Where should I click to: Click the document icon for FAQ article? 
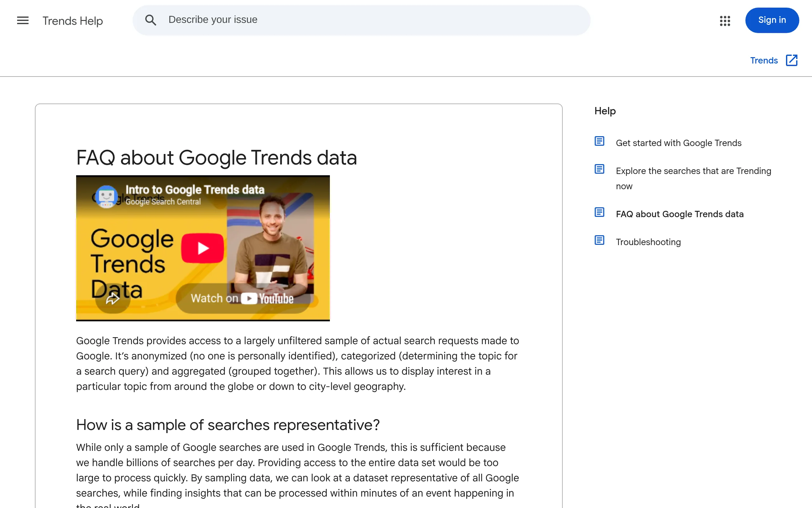[x=599, y=212]
